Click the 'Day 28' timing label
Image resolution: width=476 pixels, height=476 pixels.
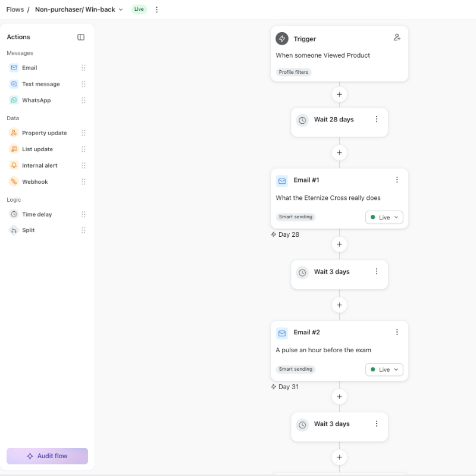pyautogui.click(x=289, y=234)
